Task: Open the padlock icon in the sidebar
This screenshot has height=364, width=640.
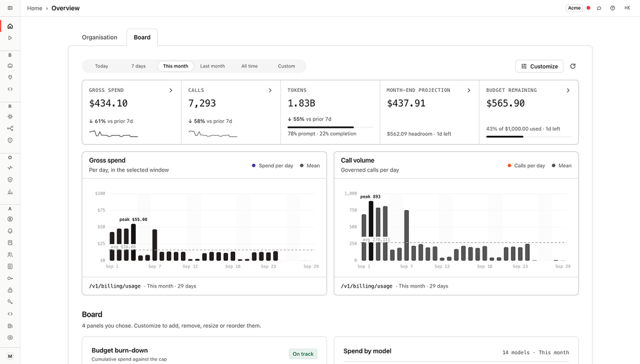Action: tap(10, 290)
